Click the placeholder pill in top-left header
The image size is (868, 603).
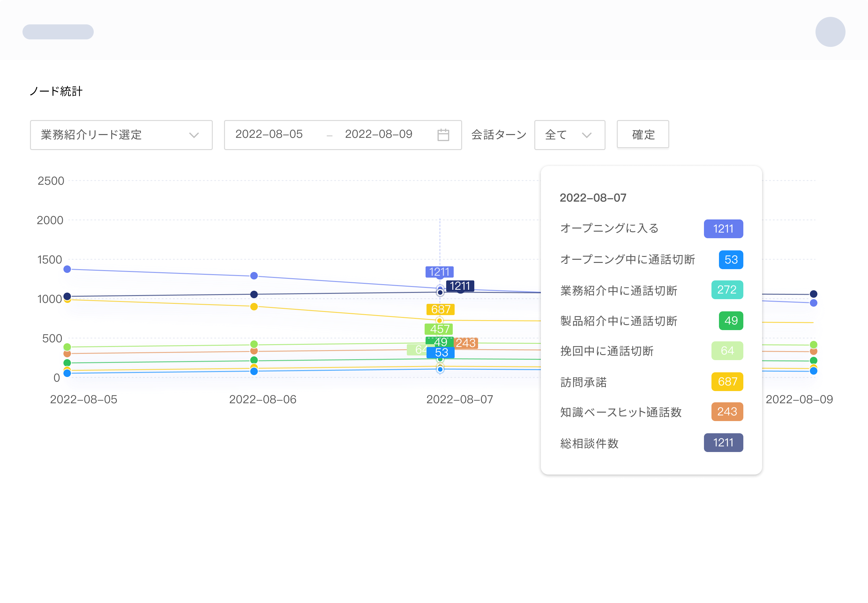pos(58,32)
